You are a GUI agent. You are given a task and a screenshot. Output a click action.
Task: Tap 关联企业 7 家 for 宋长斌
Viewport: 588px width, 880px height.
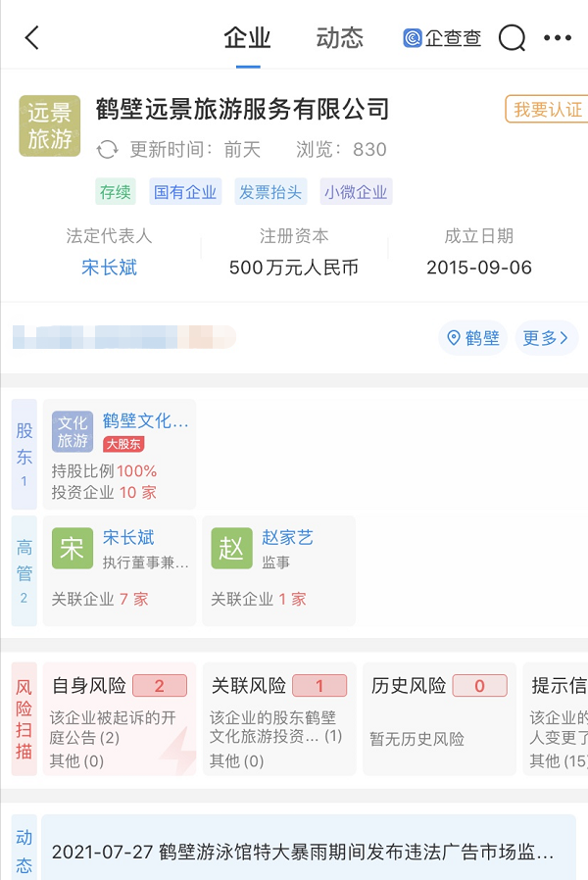[100, 599]
